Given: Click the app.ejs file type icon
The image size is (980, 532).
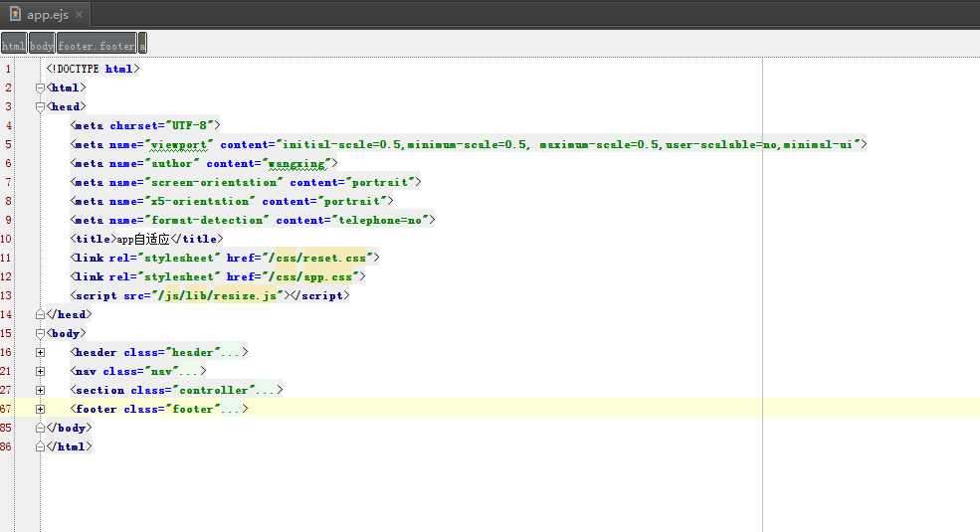Looking at the screenshot, I should click(x=16, y=15).
